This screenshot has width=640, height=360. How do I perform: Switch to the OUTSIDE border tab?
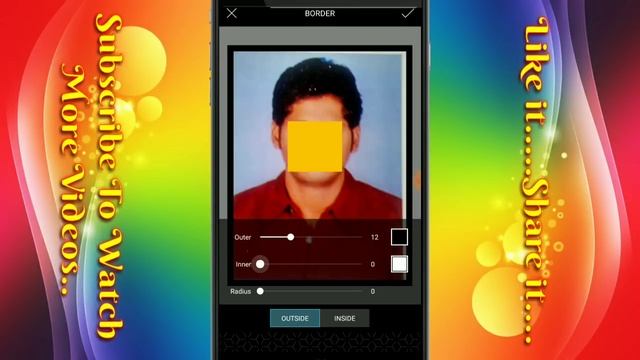point(295,318)
